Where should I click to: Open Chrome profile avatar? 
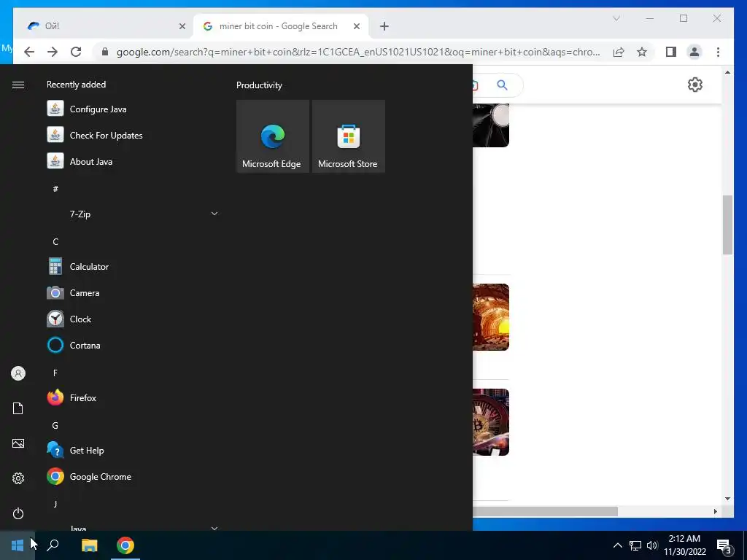694,52
